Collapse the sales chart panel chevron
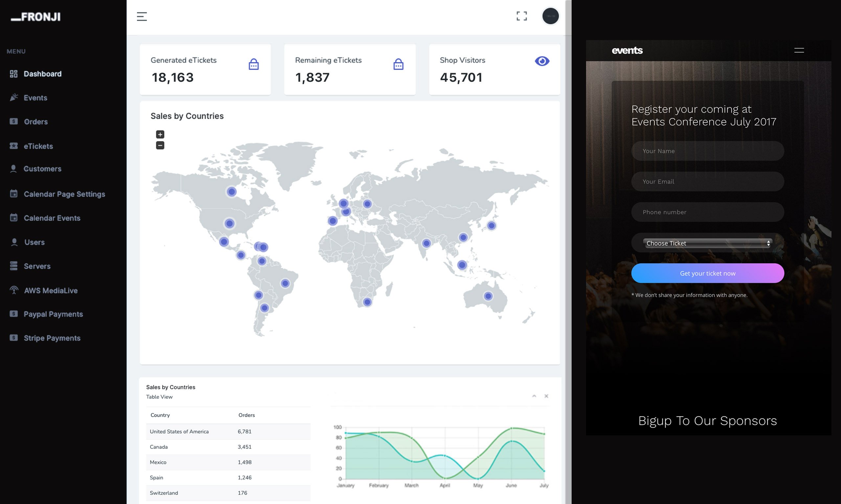841x504 pixels. coord(534,396)
